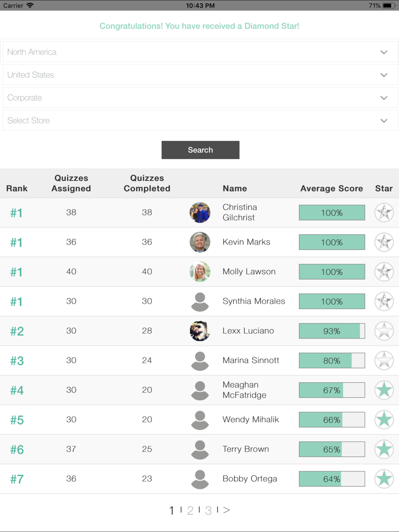Click the Search button
Screen dimensions: 399x532
click(x=200, y=150)
